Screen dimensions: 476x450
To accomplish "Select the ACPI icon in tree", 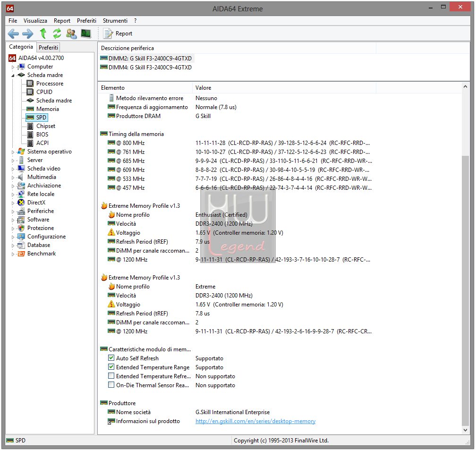I will point(30,143).
